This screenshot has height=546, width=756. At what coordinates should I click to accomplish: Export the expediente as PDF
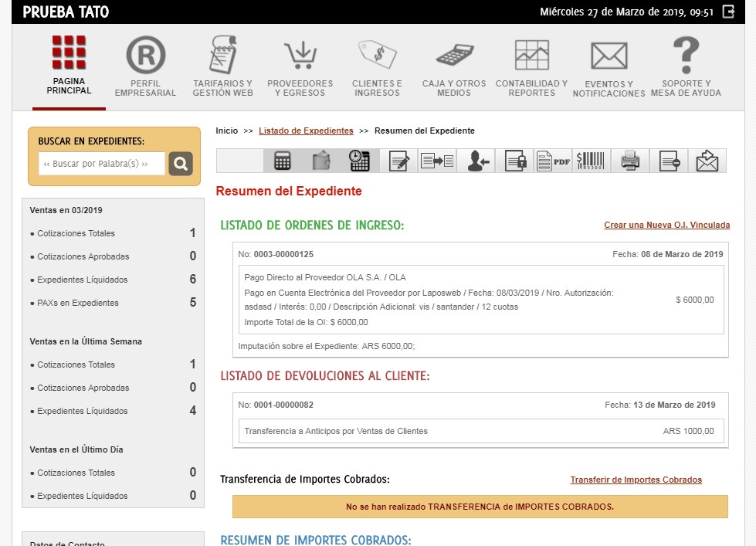pyautogui.click(x=553, y=161)
